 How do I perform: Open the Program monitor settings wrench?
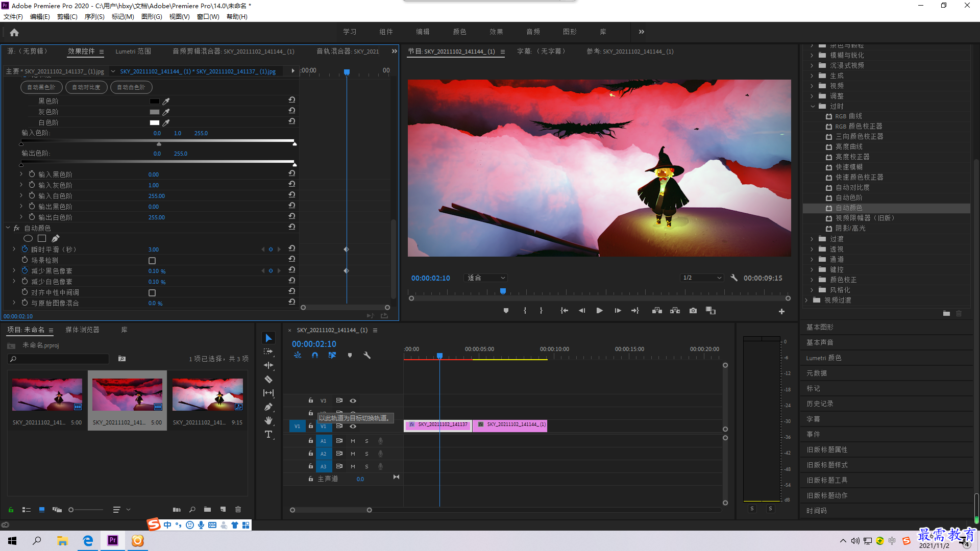click(734, 278)
